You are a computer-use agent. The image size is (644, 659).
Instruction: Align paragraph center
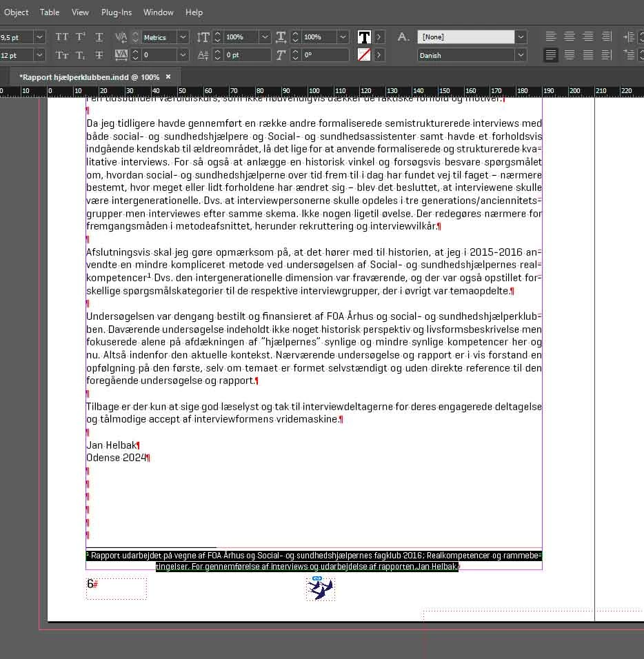point(569,37)
